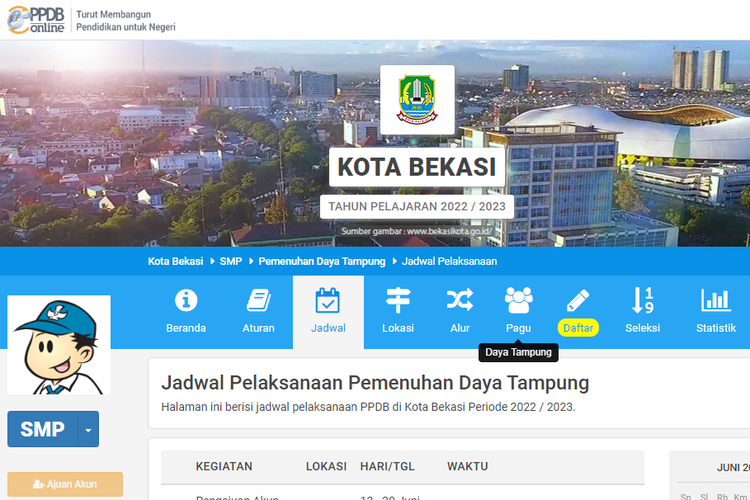Screen dimensions: 750x500
Task: Go to Kota Bekasi breadcrumb link
Action: [176, 261]
